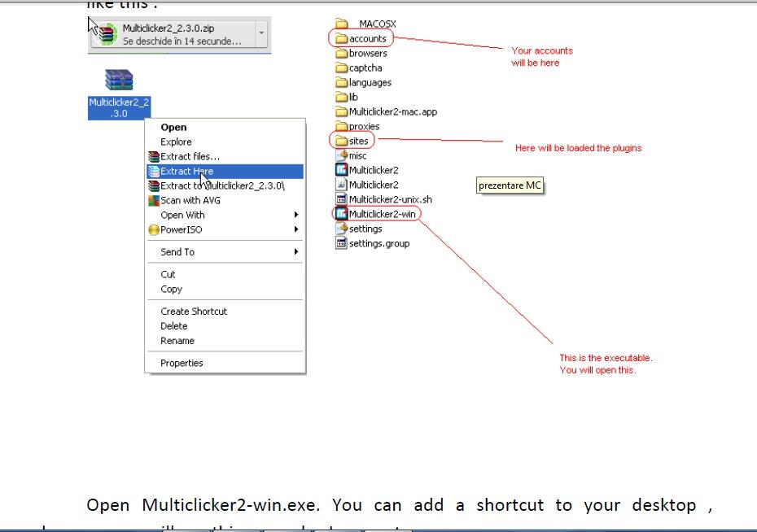Viewport: 757px width, 532px height.
Task: Click the second Multiclicker2 document icon
Action: pos(341,184)
